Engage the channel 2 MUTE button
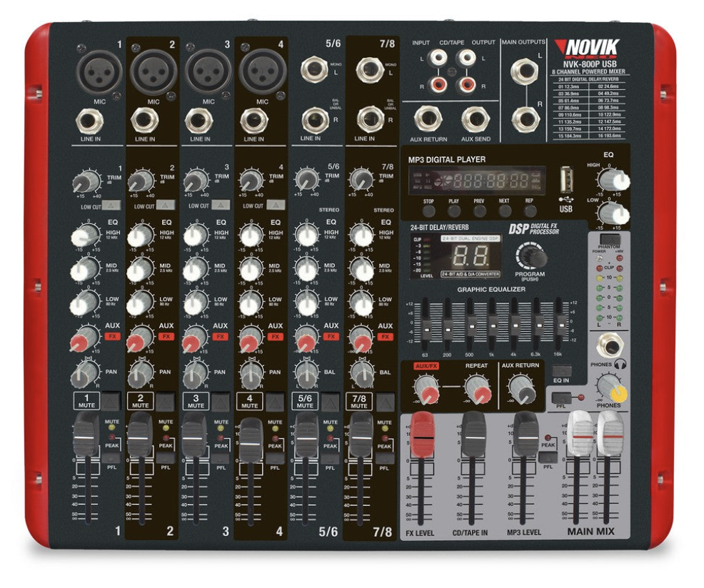 coord(165,401)
